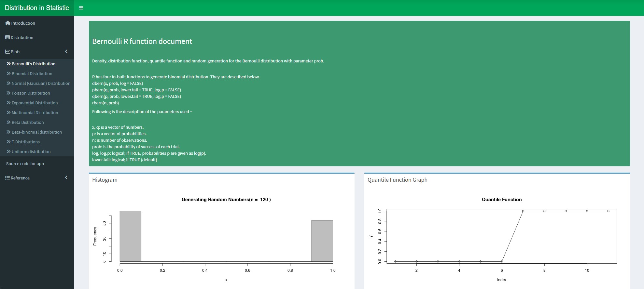Select T-Distributions in the sidebar
This screenshot has height=289, width=644.
click(x=25, y=142)
